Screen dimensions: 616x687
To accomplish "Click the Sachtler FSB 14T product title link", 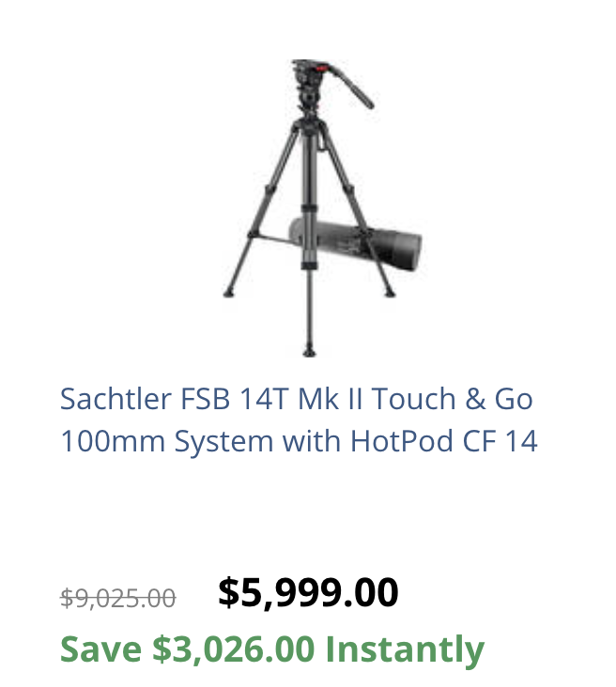I will pyautogui.click(x=299, y=420).
